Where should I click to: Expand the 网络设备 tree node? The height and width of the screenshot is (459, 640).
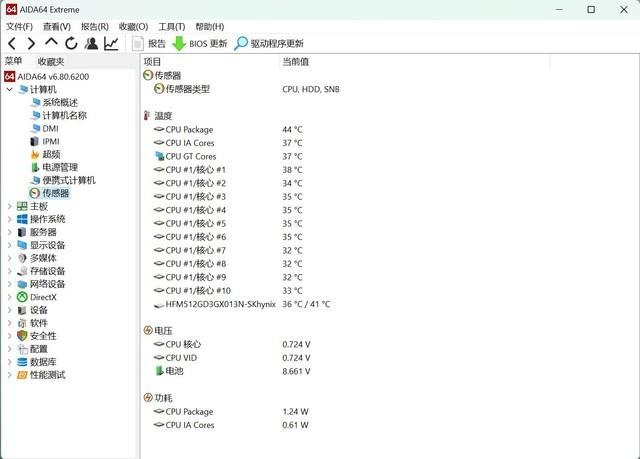pyautogui.click(x=10, y=284)
